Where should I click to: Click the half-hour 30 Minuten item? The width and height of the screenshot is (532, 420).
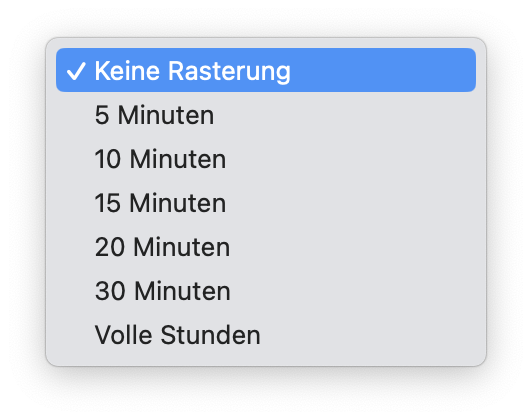(x=266, y=291)
